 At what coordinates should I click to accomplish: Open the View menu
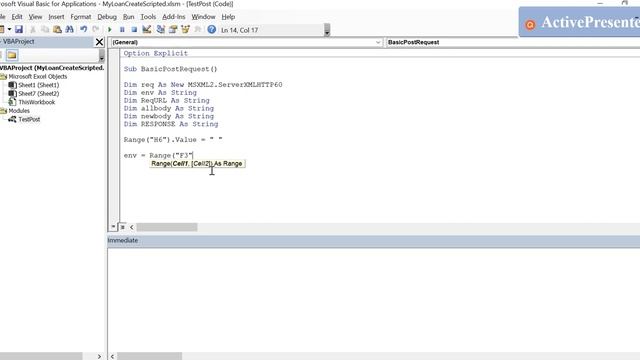tap(35, 17)
